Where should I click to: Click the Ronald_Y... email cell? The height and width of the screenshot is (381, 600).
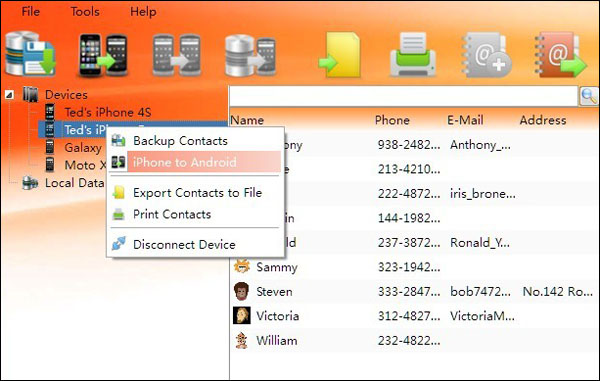(479, 243)
